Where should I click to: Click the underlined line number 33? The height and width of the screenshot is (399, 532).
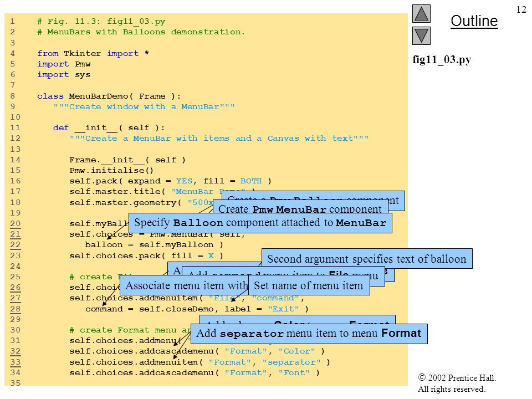tap(16, 362)
